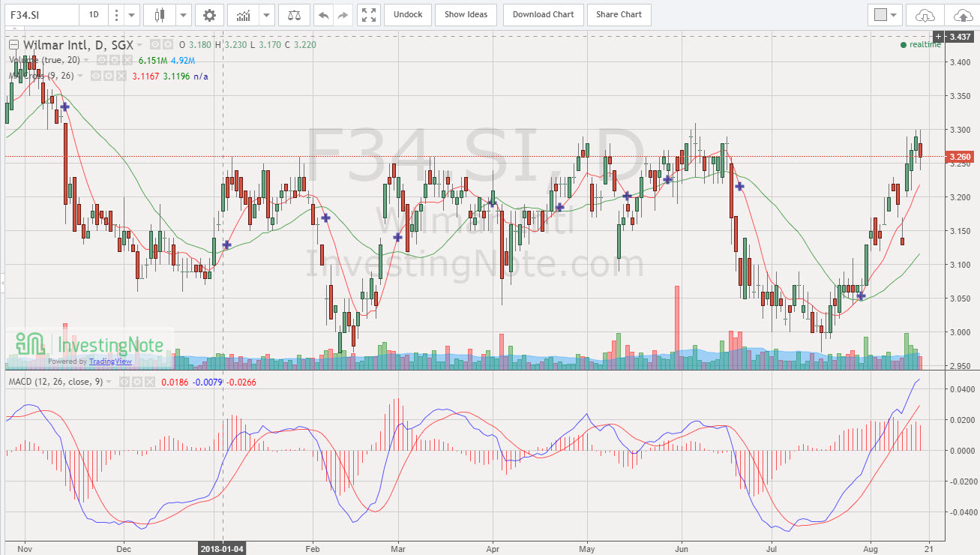
Task: Load a layout with the cloud download icon
Action: point(925,14)
